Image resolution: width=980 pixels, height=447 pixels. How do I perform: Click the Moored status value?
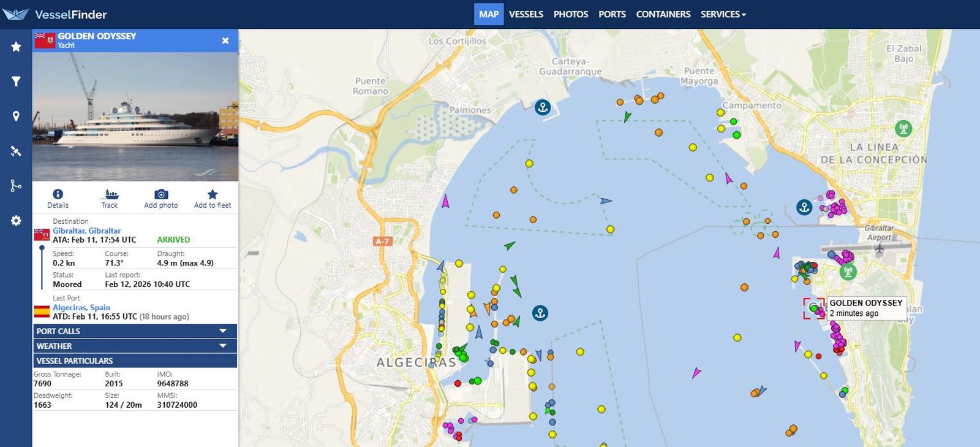point(67,285)
